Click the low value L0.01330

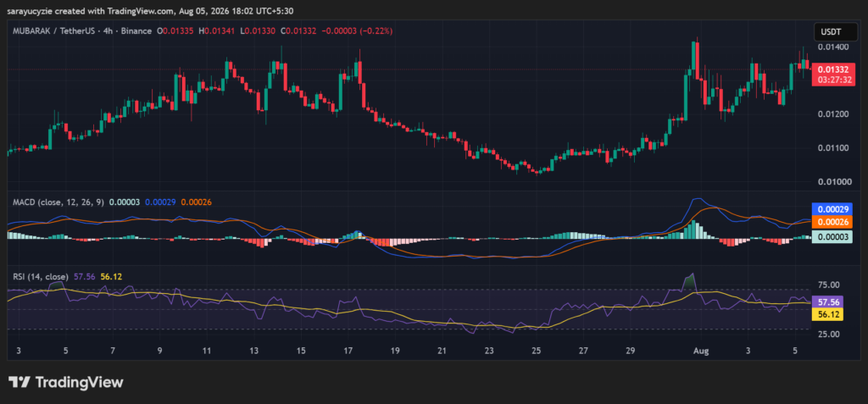coord(256,31)
